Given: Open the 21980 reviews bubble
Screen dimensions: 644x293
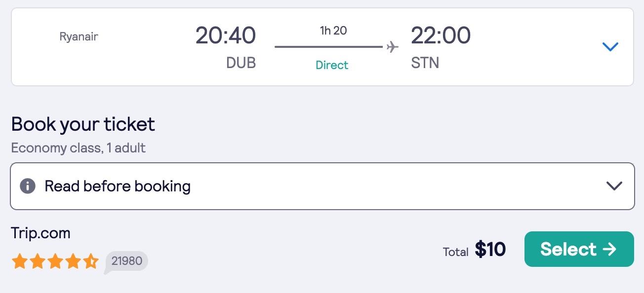Looking at the screenshot, I should [x=126, y=261].
